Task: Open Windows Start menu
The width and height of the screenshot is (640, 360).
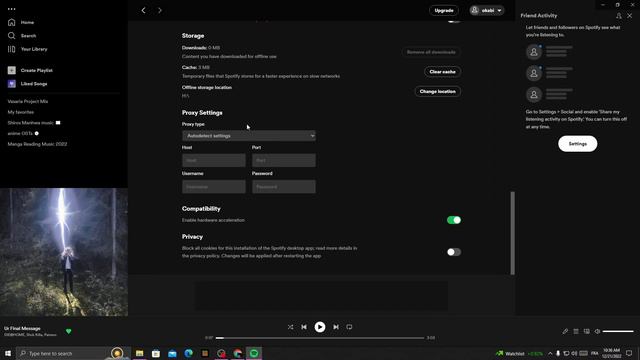Action: point(8,353)
